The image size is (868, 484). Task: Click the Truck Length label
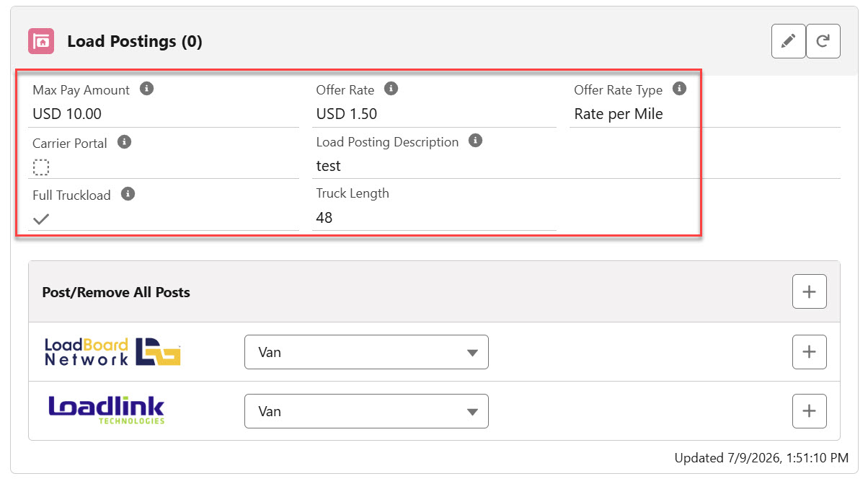353,193
